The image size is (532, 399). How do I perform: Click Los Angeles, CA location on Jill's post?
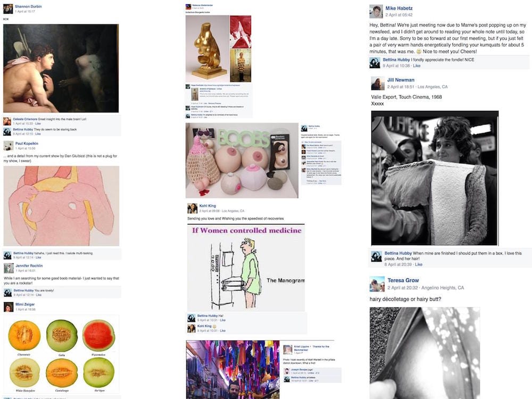pos(433,87)
